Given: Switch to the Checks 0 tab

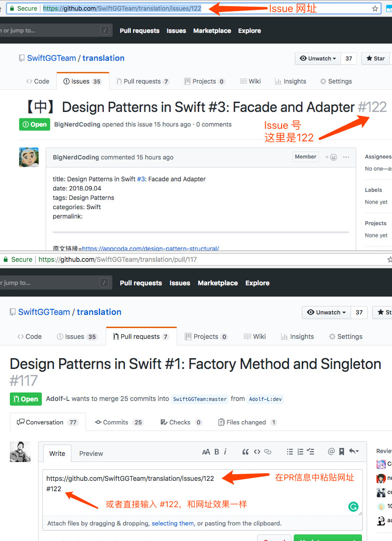Looking at the screenshot, I should pos(181,422).
